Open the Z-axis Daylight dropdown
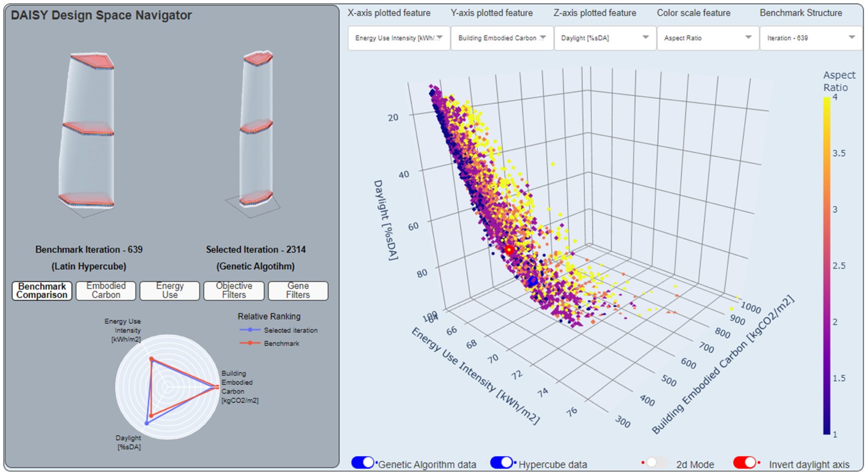868x476 pixels. click(x=605, y=38)
